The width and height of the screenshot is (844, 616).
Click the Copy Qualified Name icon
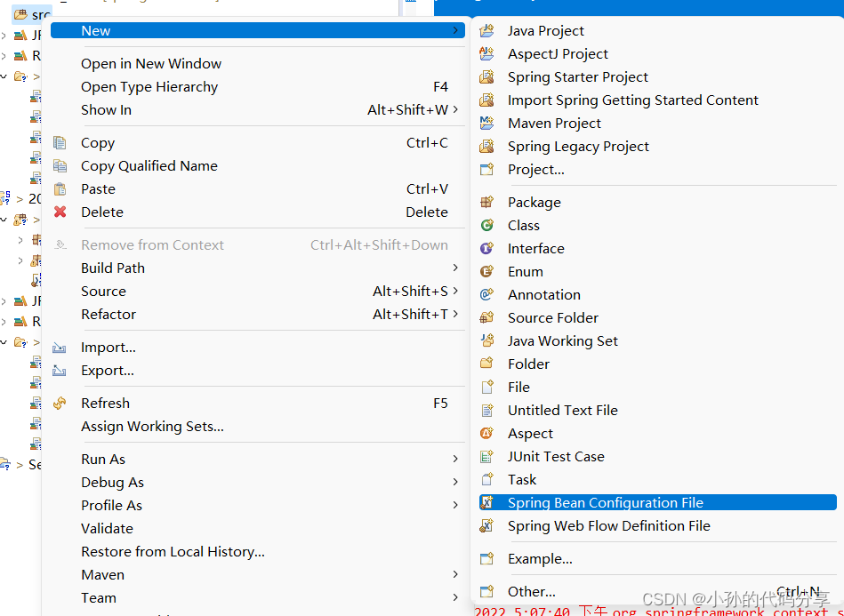(x=60, y=165)
